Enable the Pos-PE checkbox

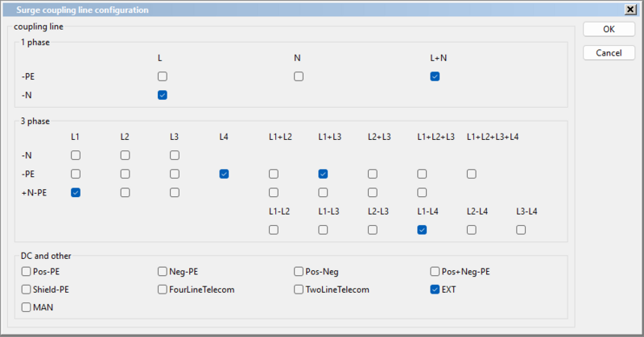click(27, 271)
